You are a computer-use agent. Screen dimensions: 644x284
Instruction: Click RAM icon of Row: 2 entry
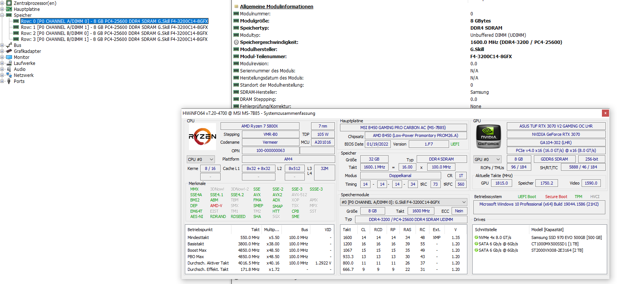pyautogui.click(x=16, y=33)
